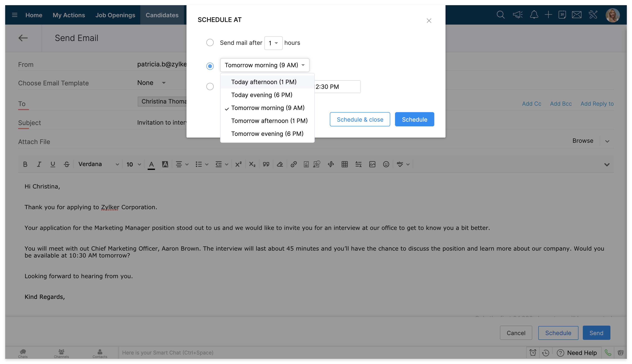
Task: Open the setup tools icon
Action: coord(593,15)
